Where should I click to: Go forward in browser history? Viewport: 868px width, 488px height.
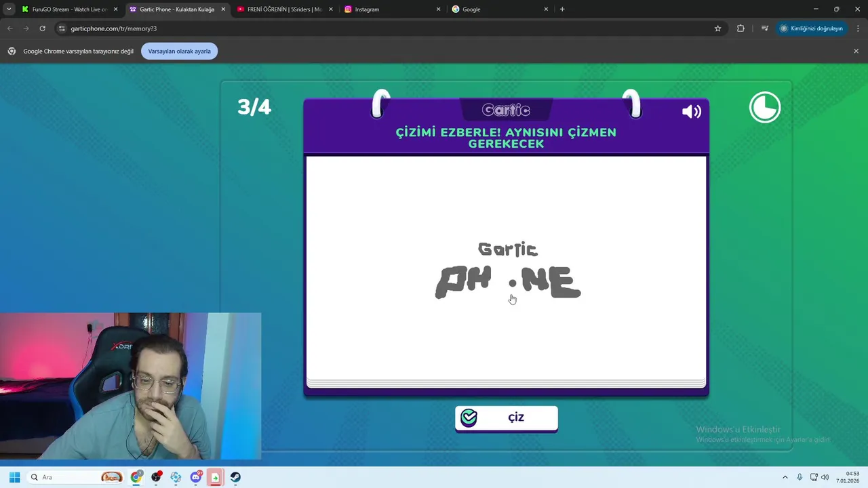click(x=26, y=28)
